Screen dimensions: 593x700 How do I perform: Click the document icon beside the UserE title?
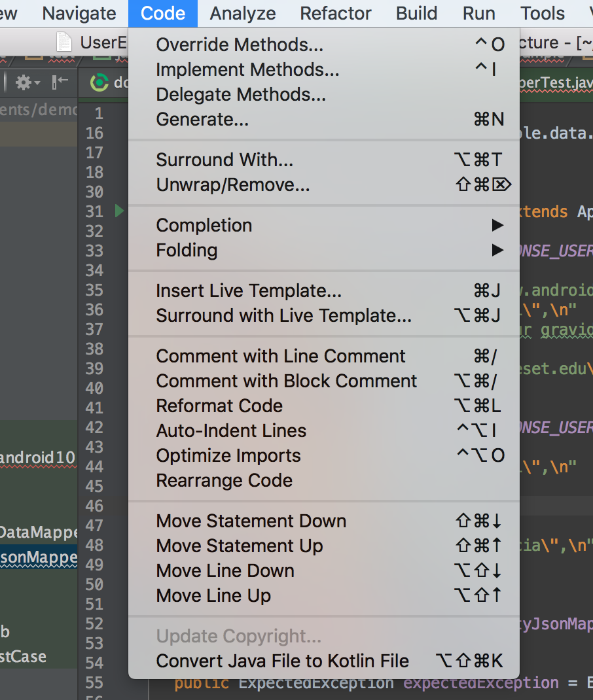(63, 43)
